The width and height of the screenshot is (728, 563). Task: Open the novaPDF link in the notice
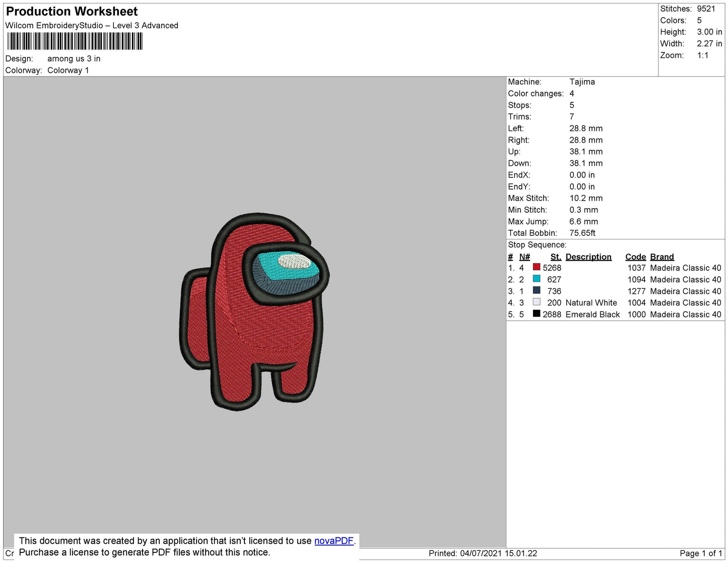pos(334,541)
